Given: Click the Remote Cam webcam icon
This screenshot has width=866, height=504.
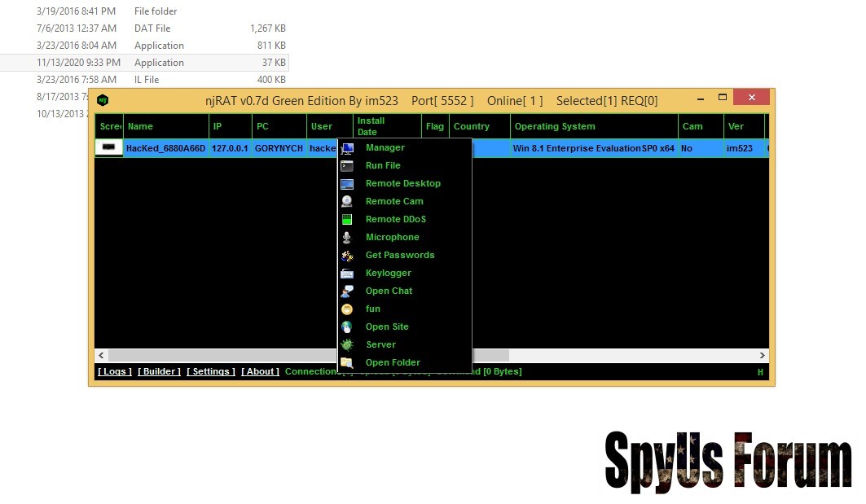Looking at the screenshot, I should pyautogui.click(x=347, y=202).
